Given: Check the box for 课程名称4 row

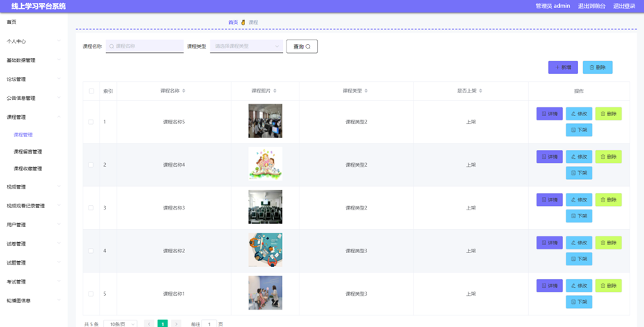Looking at the screenshot, I should pyautogui.click(x=91, y=165).
